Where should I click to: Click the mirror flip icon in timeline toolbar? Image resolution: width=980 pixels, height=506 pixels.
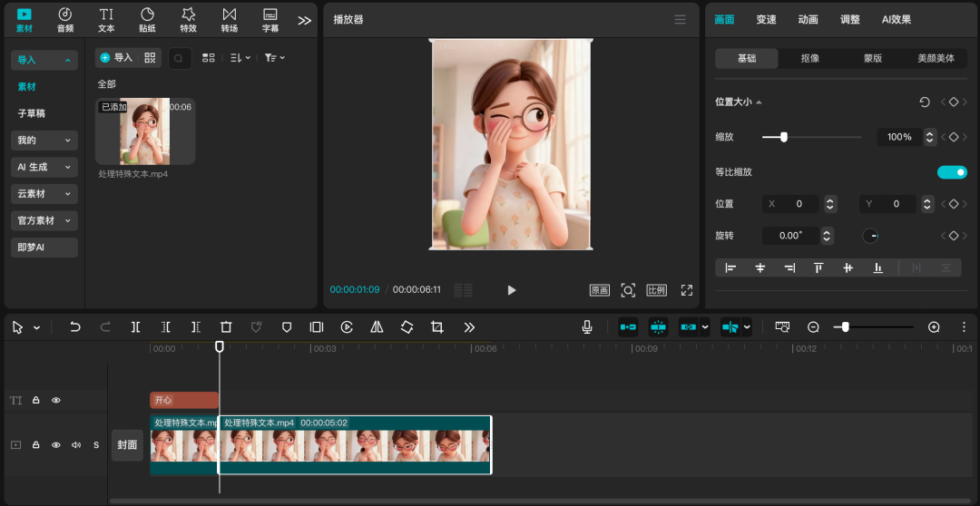(x=377, y=327)
